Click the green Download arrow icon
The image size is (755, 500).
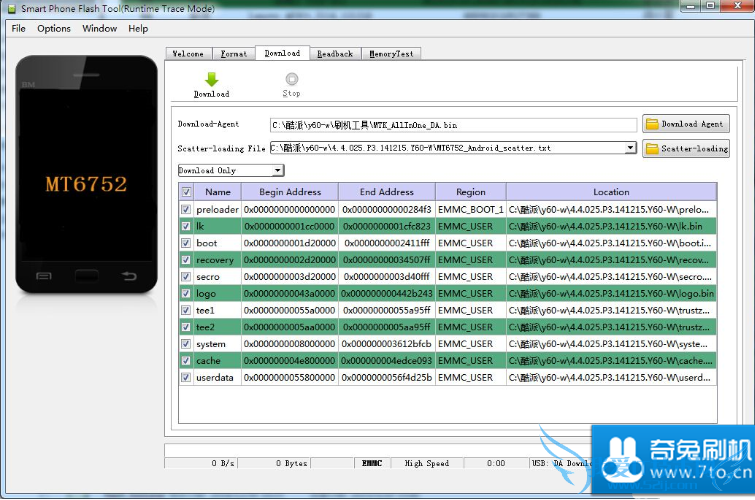[x=211, y=80]
